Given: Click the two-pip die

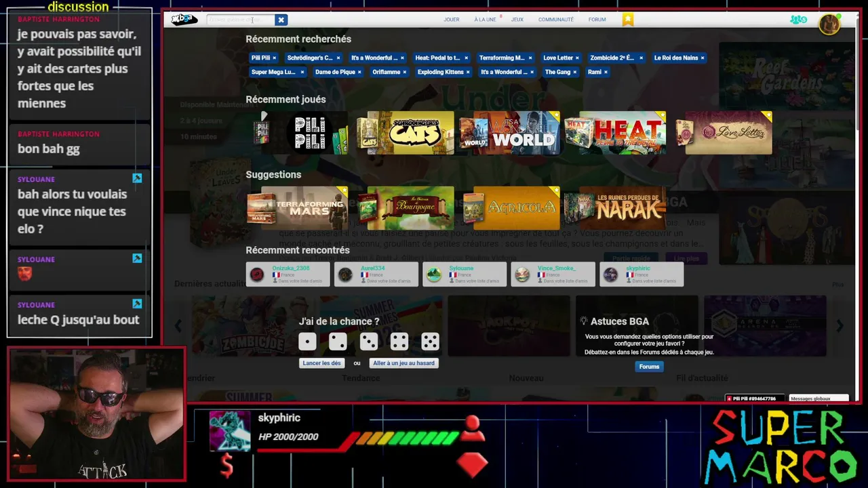Looking at the screenshot, I should point(338,342).
